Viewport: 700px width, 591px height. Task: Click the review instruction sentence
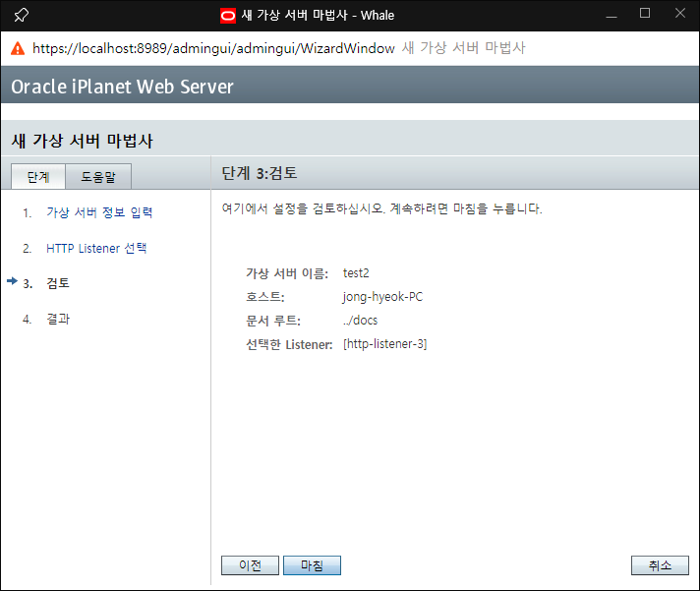tap(382, 208)
